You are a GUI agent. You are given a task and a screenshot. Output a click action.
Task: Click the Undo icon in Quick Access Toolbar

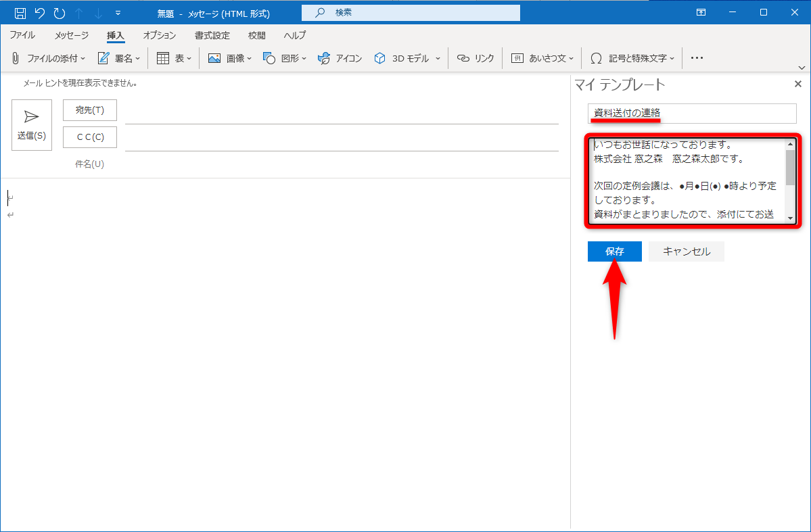[x=41, y=12]
